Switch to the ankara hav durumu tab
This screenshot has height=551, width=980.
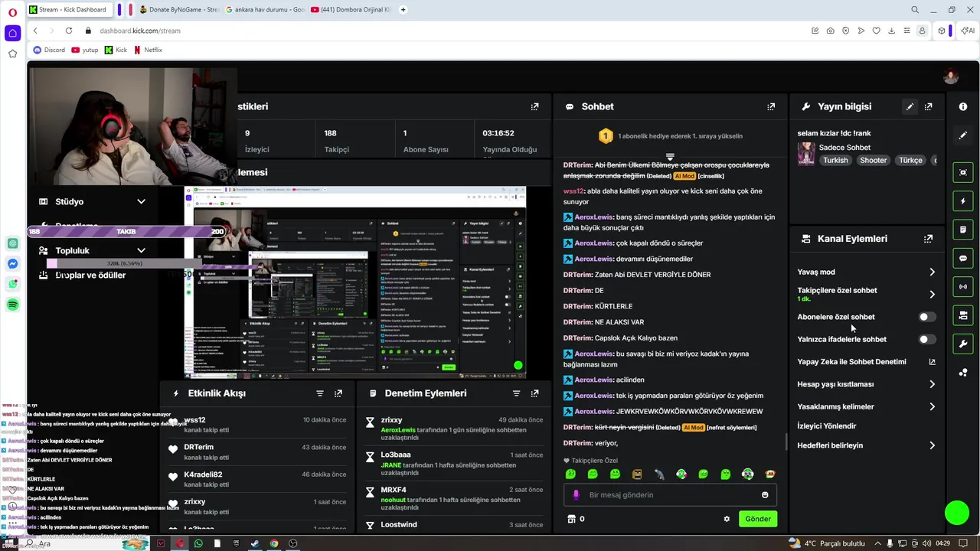click(x=266, y=10)
